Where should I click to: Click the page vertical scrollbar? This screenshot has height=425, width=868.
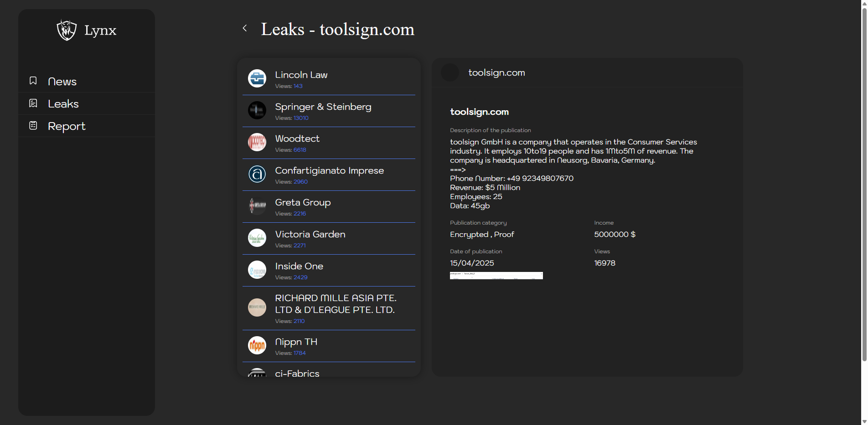click(864, 182)
